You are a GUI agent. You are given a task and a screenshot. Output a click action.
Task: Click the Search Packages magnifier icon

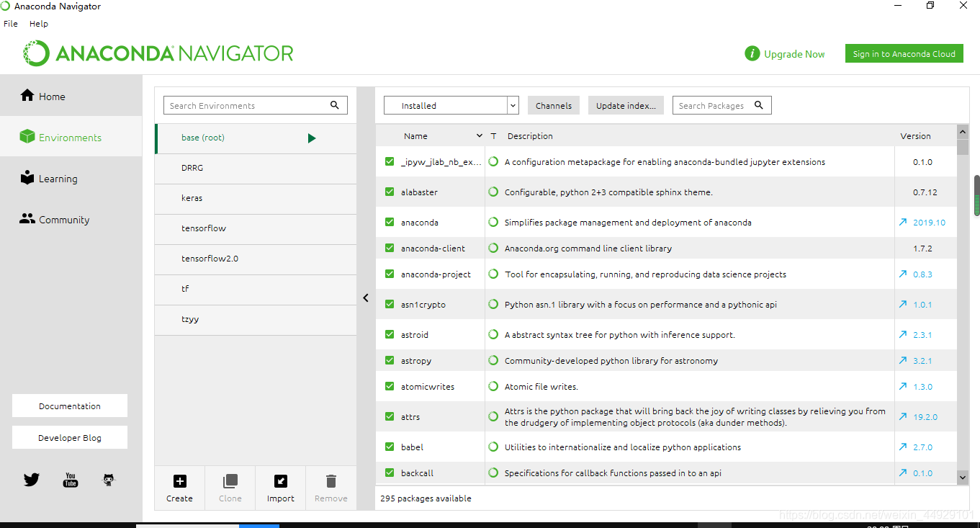[759, 105]
